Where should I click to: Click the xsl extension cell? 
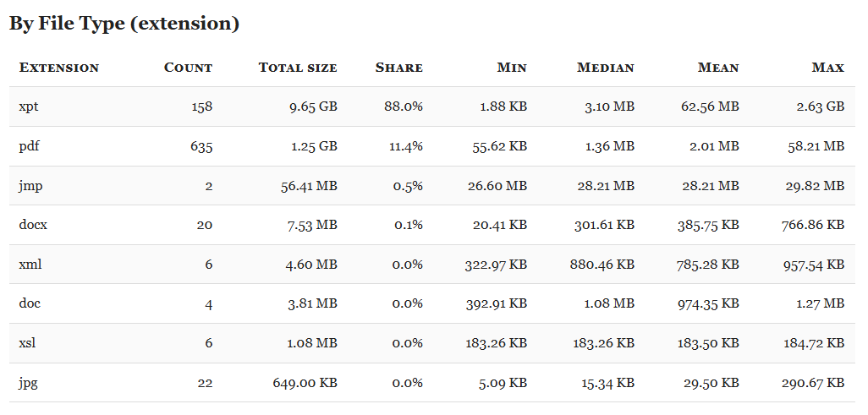(x=27, y=343)
